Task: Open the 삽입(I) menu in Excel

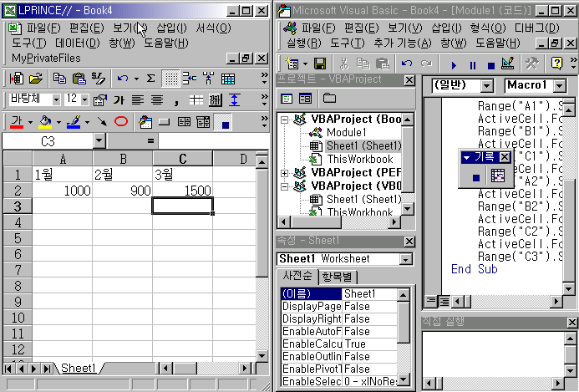Action: 172,28
